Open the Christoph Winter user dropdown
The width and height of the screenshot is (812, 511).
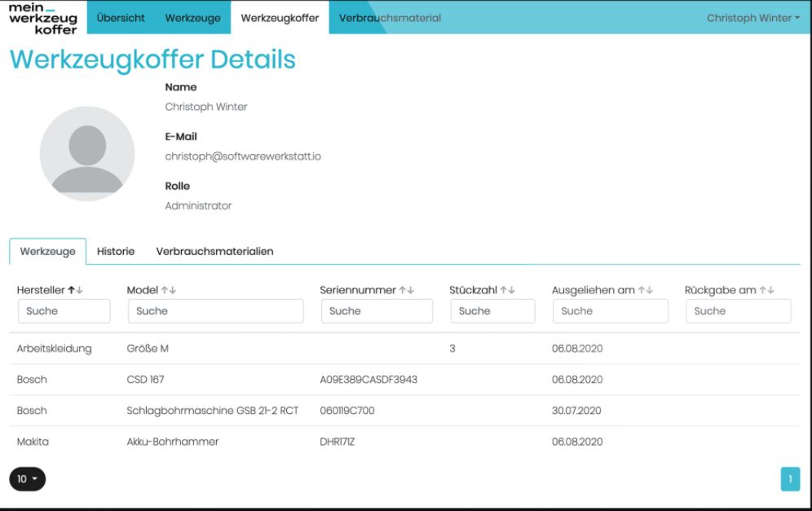click(x=753, y=18)
